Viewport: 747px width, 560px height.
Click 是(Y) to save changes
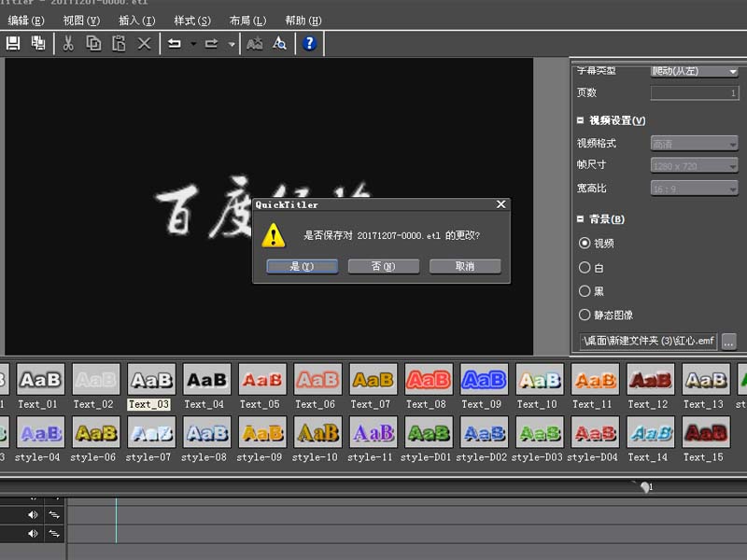(301, 266)
